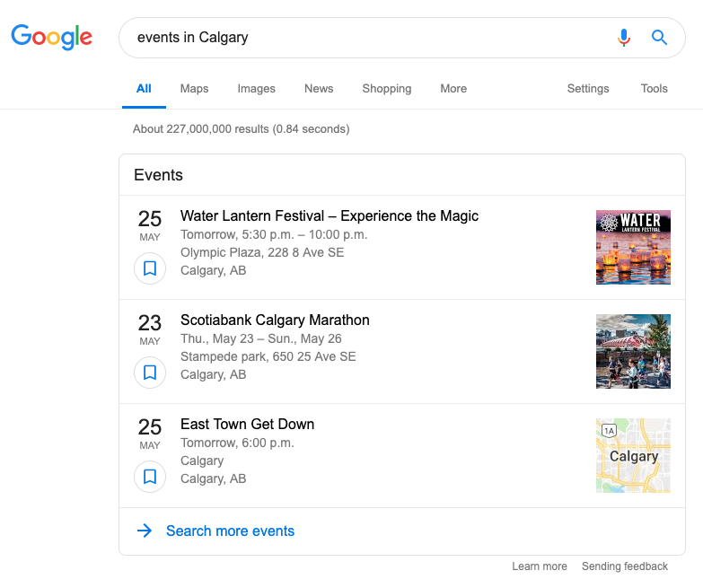
Task: Expand the Tools options
Action: pos(654,89)
